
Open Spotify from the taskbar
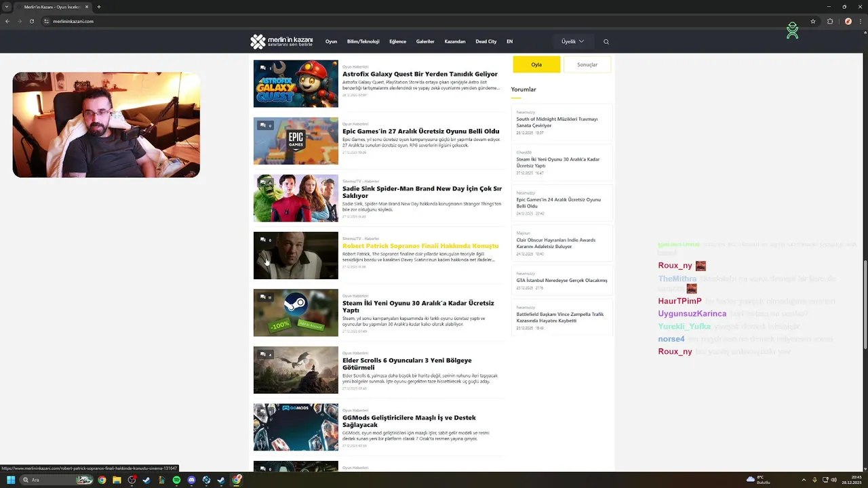click(x=176, y=480)
